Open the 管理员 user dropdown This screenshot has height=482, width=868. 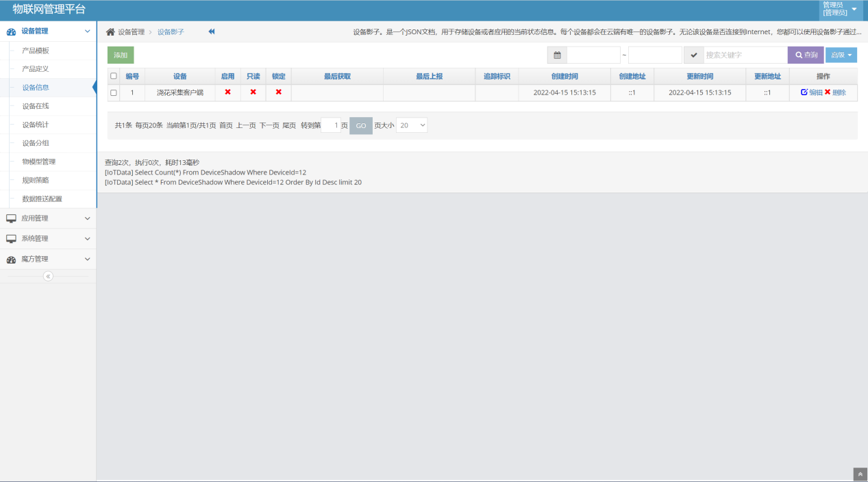click(841, 9)
